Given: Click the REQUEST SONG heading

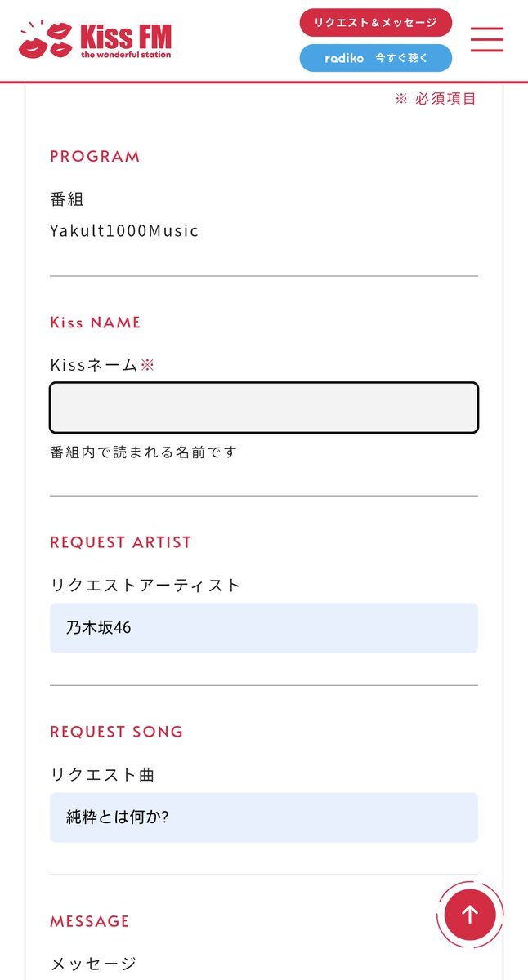Looking at the screenshot, I should (117, 732).
